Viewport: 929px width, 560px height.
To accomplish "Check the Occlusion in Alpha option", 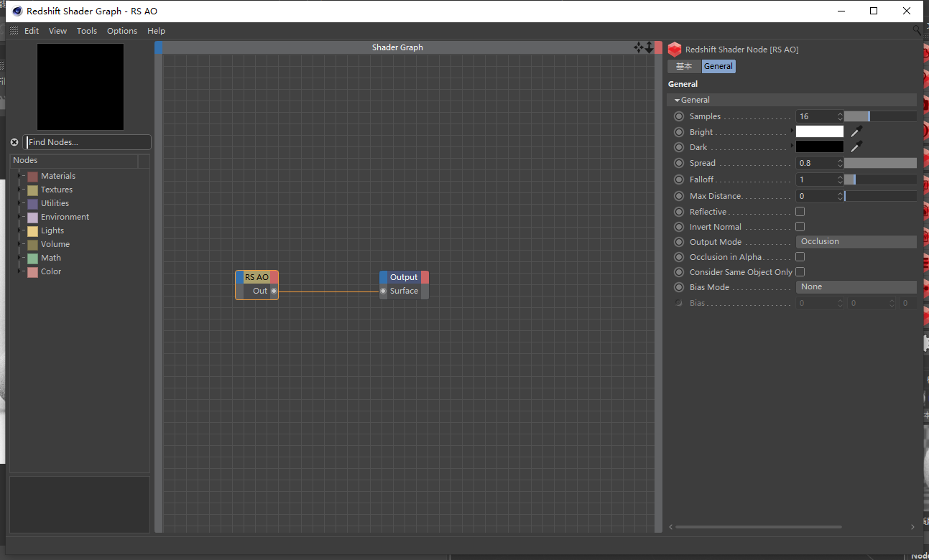I will (x=800, y=257).
